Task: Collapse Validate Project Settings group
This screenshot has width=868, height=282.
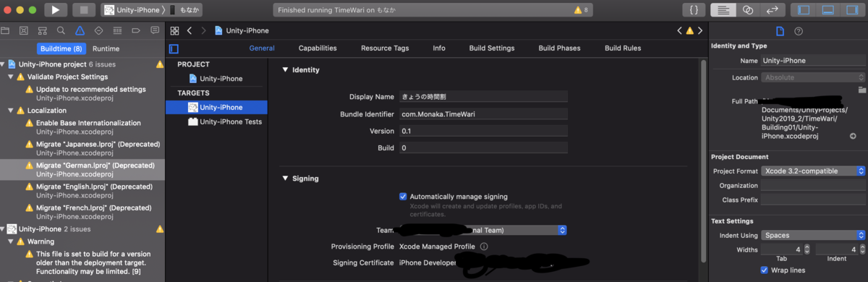Action: pyautogui.click(x=11, y=77)
